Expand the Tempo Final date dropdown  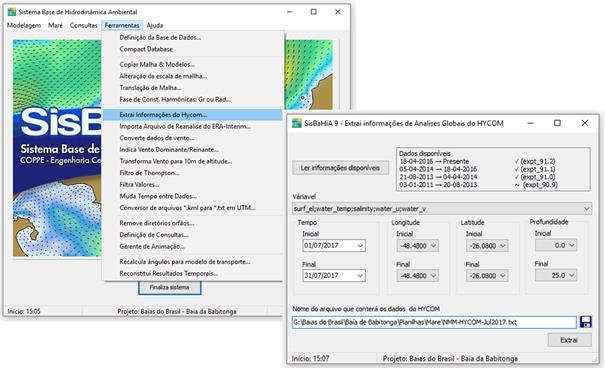coord(360,275)
